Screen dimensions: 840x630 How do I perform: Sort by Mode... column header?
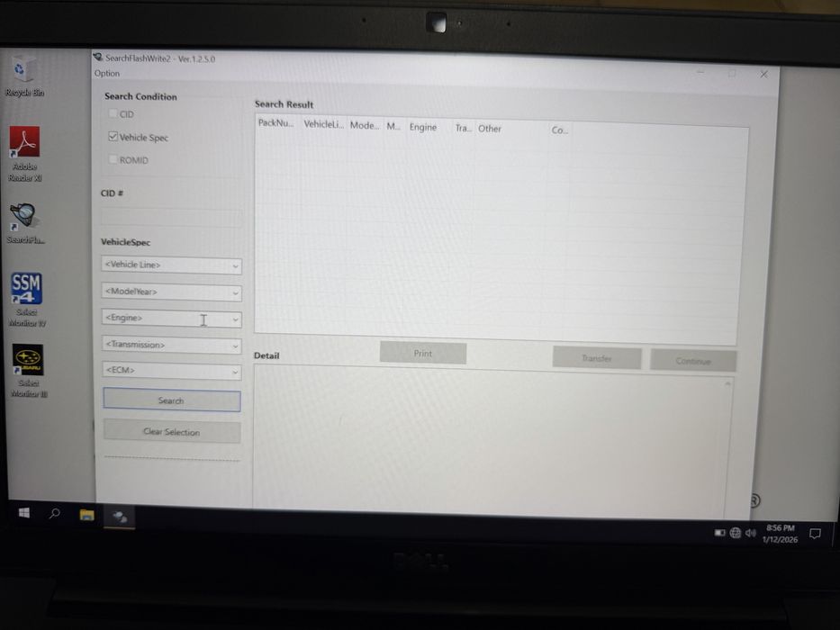[365, 125]
